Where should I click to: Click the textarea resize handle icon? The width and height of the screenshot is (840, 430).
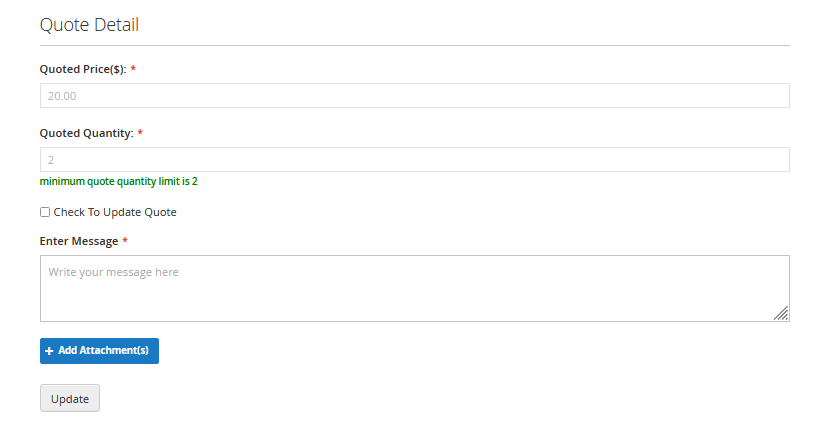(x=781, y=313)
